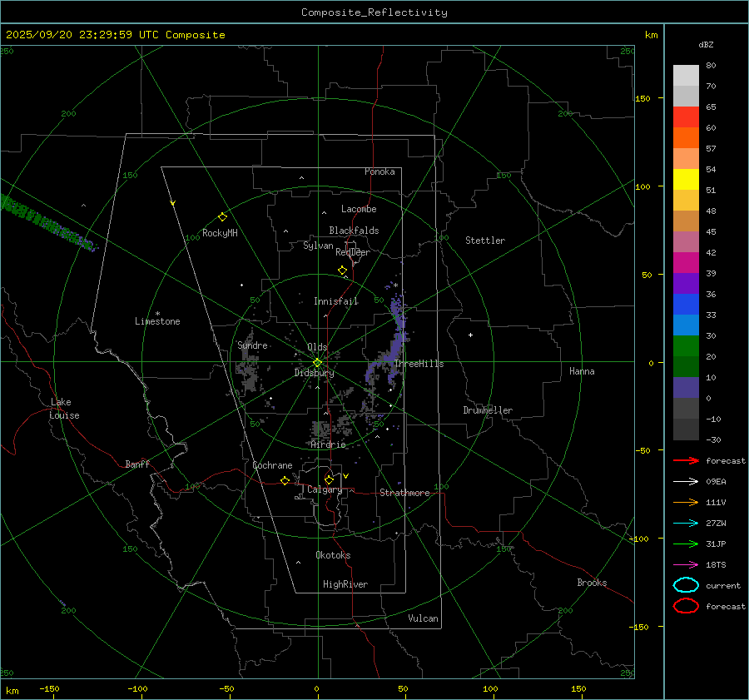
Task: Click the Composite_Reflectivity title text
Action: 374,12
